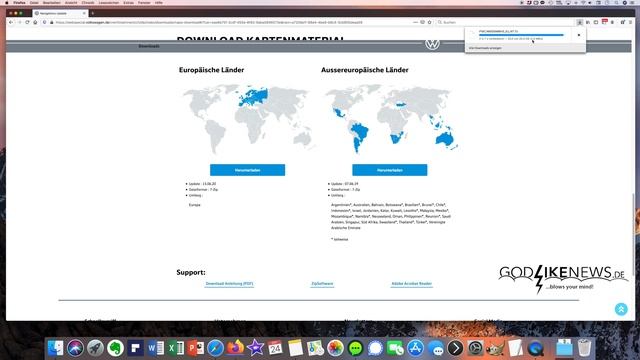
Task: Close the Navigation Update tab
Action: 84,13
